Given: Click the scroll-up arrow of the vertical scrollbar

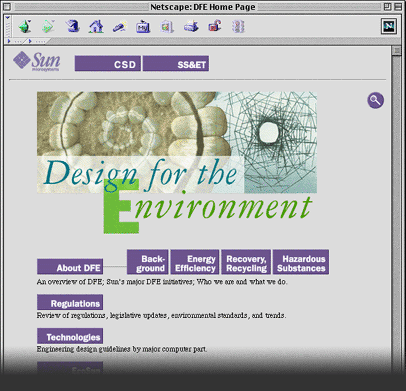Looking at the screenshot, I should pyautogui.click(x=397, y=51).
